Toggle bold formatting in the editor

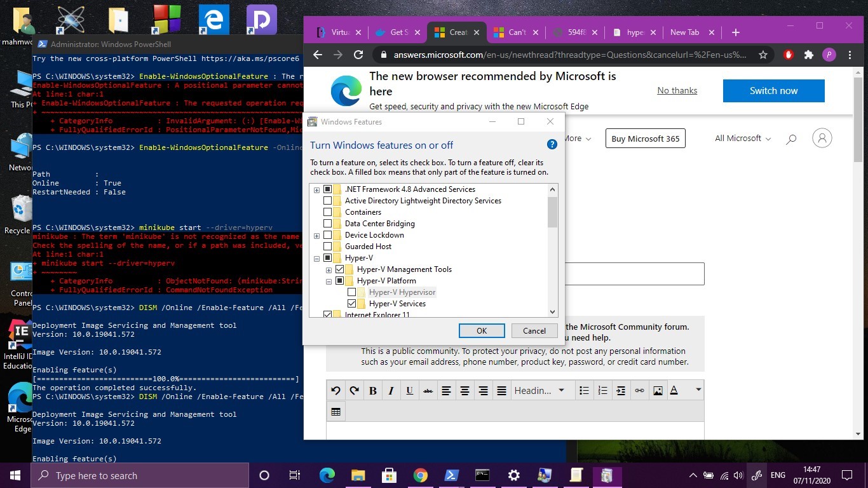373,391
